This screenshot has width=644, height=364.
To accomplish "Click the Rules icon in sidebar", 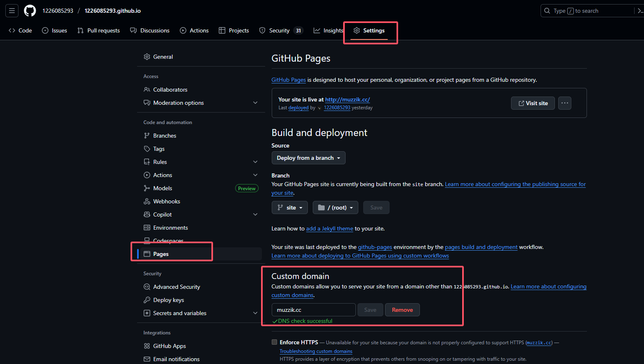I will click(x=147, y=162).
